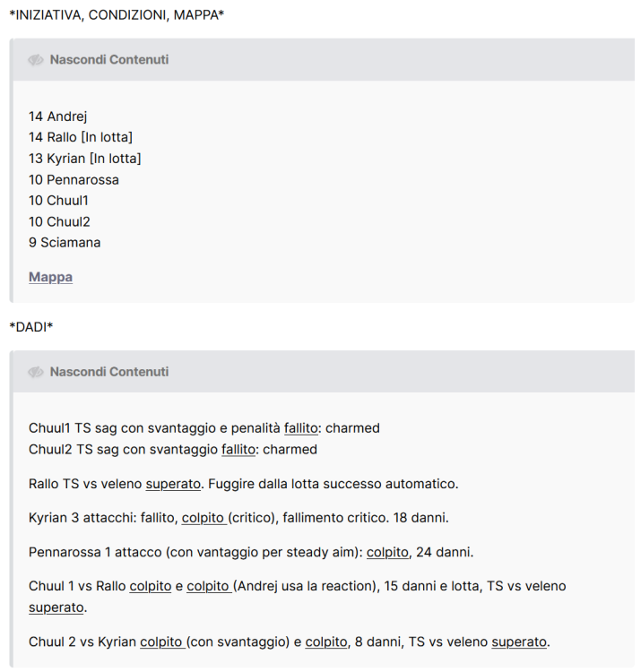The height and width of the screenshot is (672, 641).
Task: Select the 10 Chuul2 initiative entry
Action: click(59, 221)
